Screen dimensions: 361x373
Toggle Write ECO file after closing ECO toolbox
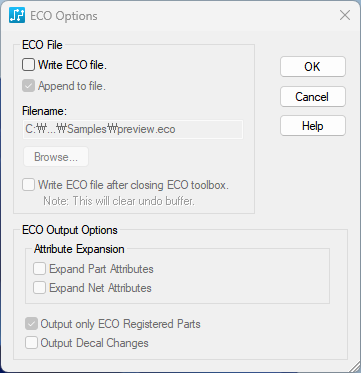28,185
